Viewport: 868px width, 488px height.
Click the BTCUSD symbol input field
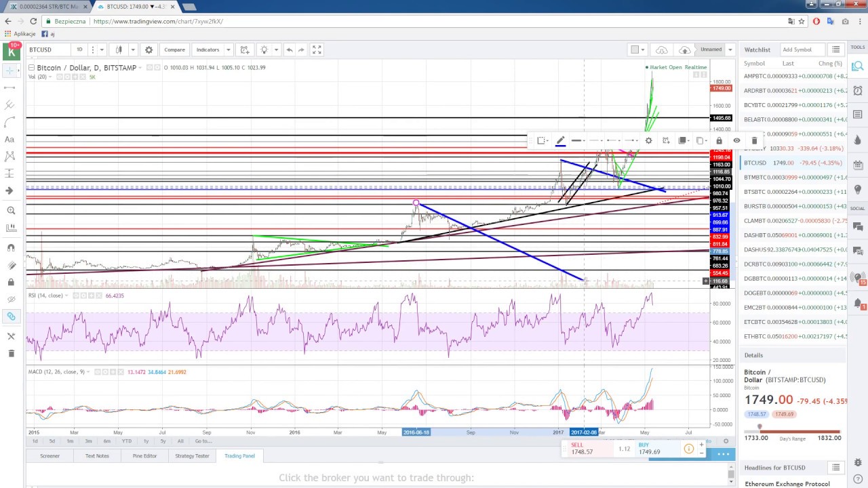(47, 49)
